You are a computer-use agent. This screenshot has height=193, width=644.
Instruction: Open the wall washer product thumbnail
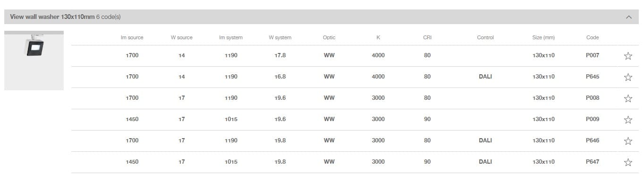click(34, 60)
